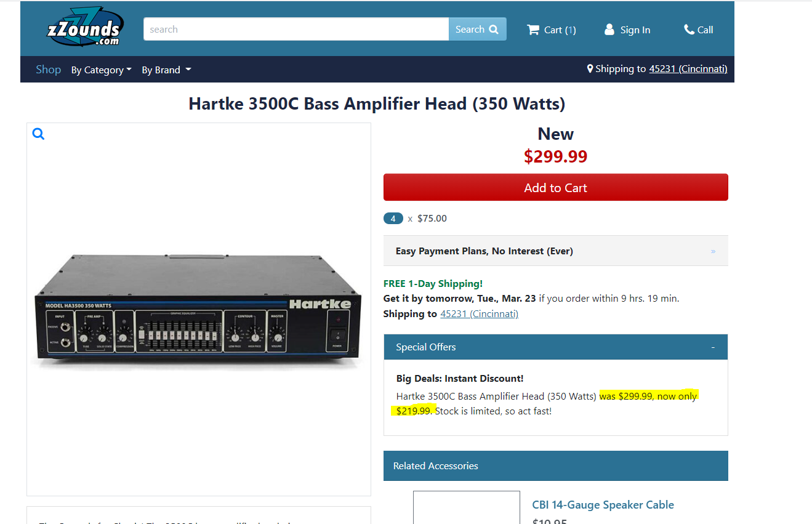
Task: Click the 4 payments badge
Action: (x=393, y=219)
